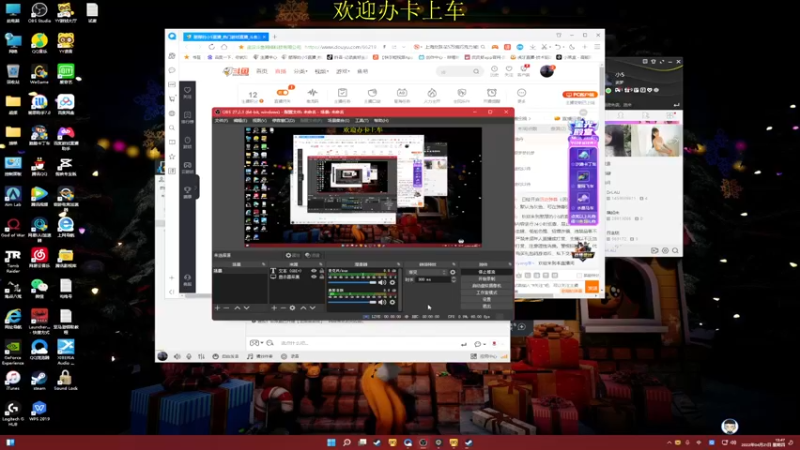Pop out the OBS scenes dock header icon
Viewport: 800px width, 450px height.
click(x=264, y=264)
